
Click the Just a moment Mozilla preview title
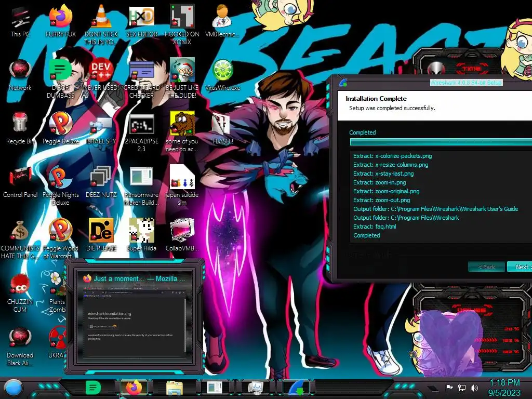click(139, 278)
